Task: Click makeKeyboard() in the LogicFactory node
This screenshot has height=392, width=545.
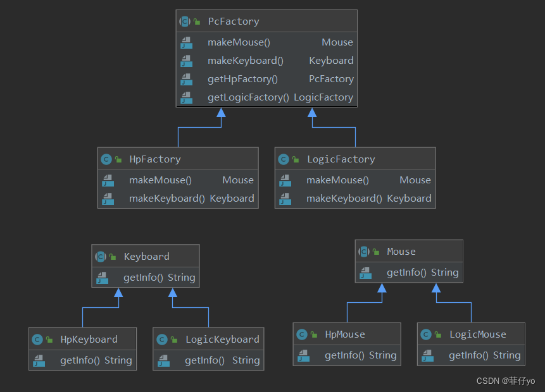Action: click(344, 199)
